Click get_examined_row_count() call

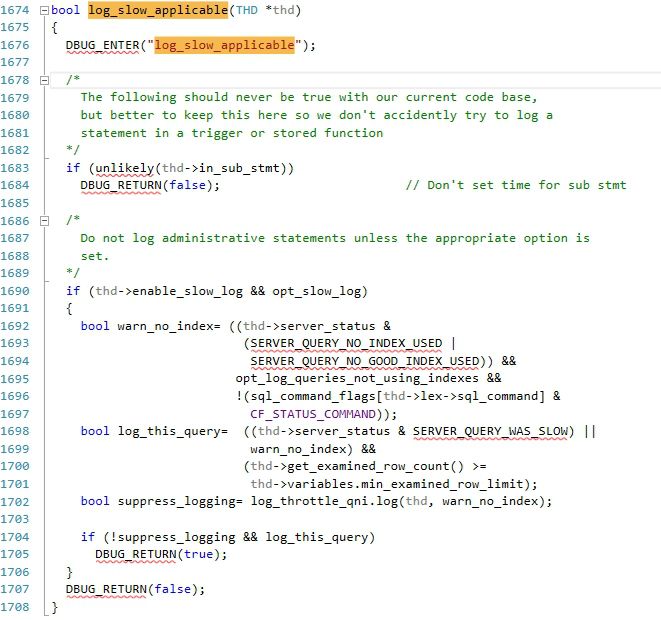[x=375, y=466]
